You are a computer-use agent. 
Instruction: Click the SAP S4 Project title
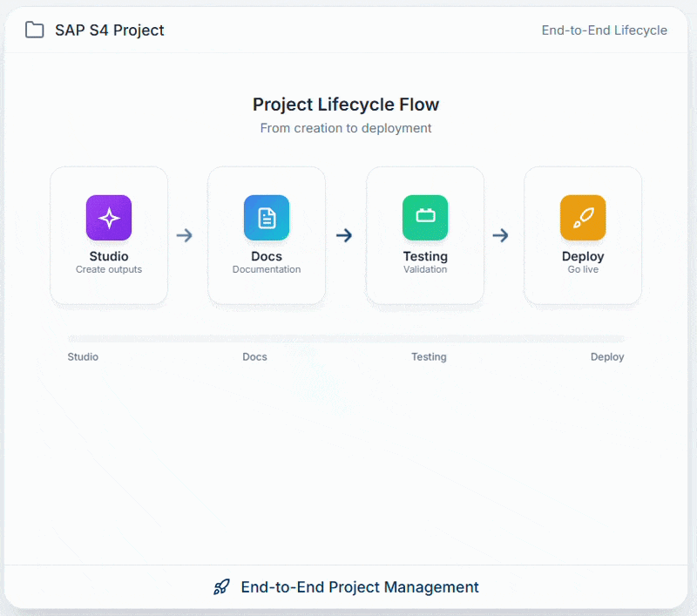coord(110,30)
